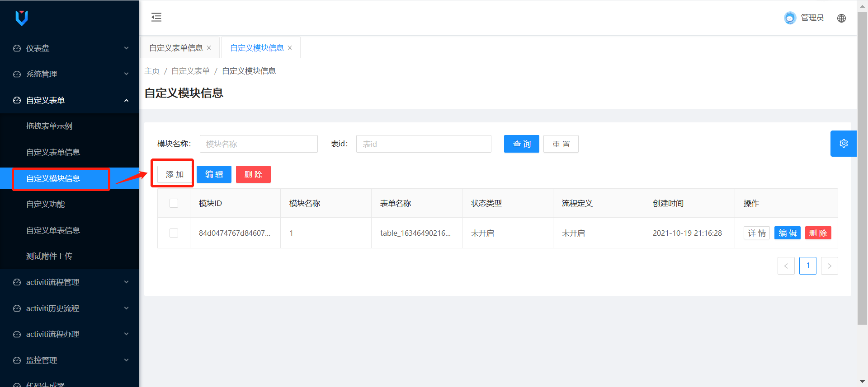Click the 添加 add button

pos(175,174)
